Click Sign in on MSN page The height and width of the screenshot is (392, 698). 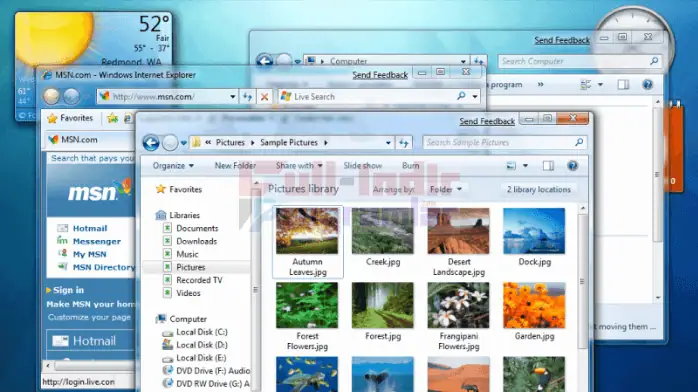pos(68,290)
